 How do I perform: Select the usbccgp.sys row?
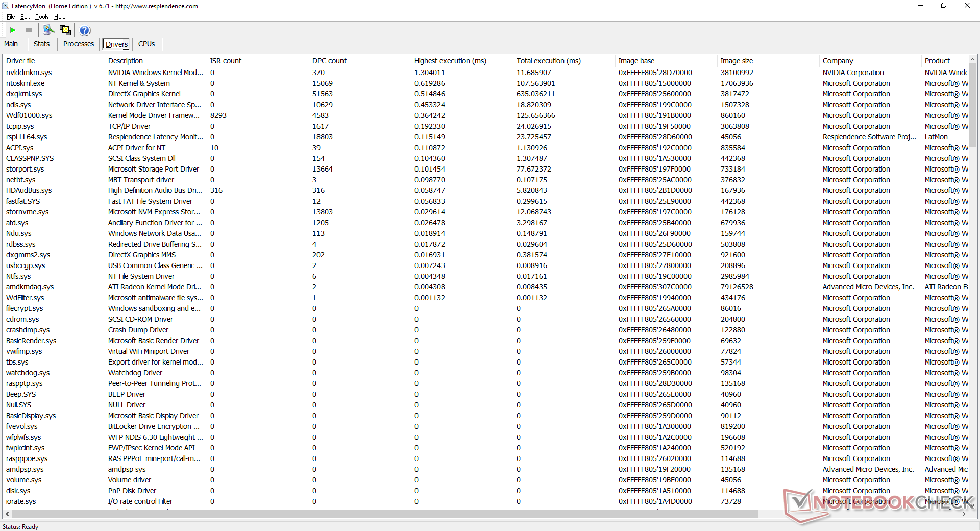pos(486,265)
